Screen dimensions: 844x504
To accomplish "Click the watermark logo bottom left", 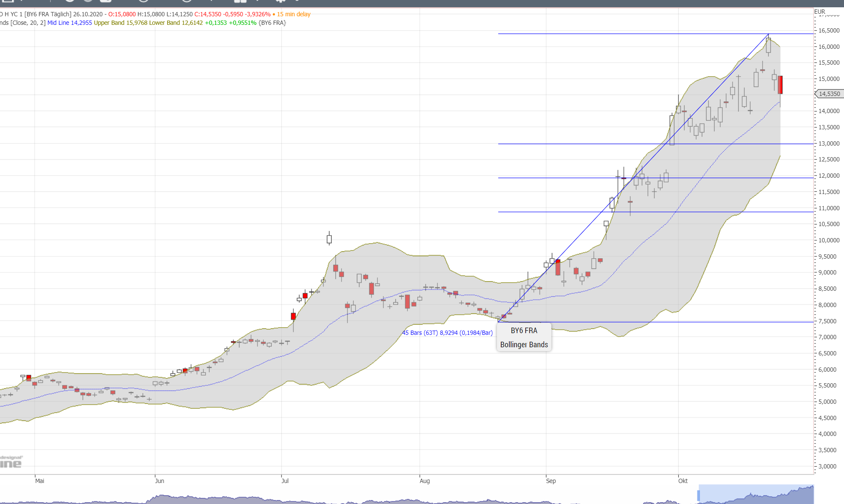I will (11, 462).
